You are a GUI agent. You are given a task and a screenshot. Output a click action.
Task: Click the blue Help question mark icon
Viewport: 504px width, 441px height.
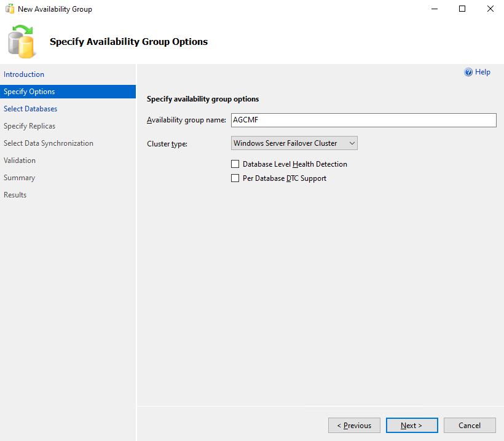tap(468, 73)
